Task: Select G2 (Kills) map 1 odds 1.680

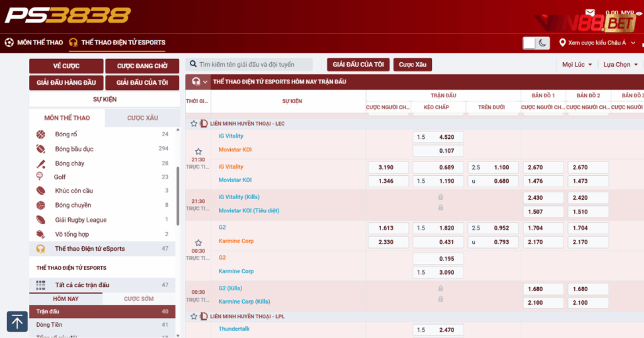Action: [x=543, y=289]
